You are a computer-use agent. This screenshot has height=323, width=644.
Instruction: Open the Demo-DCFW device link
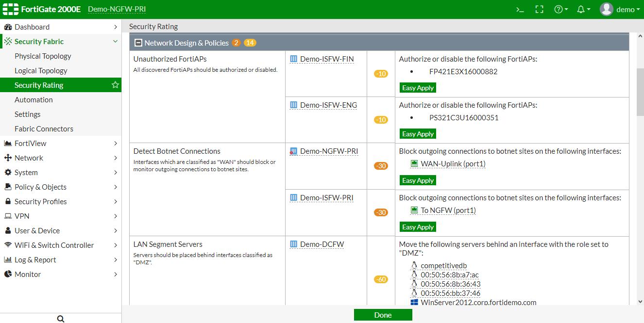click(322, 244)
